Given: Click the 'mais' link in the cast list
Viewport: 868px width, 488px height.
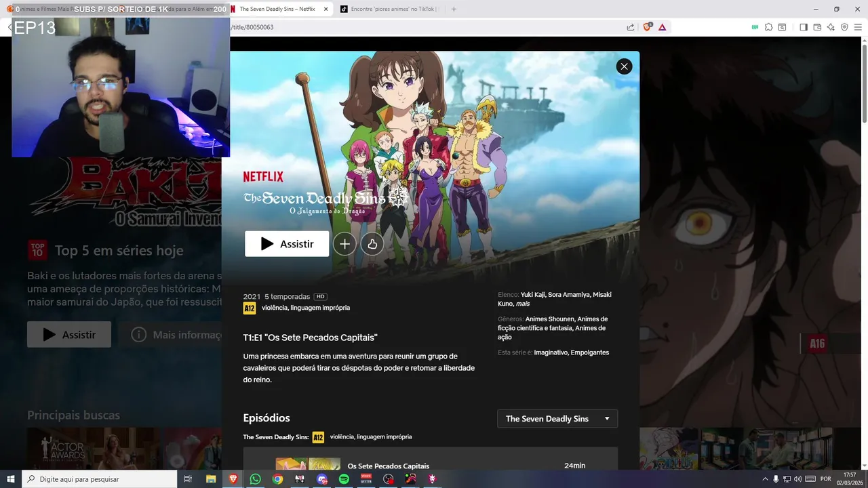Looking at the screenshot, I should point(523,304).
